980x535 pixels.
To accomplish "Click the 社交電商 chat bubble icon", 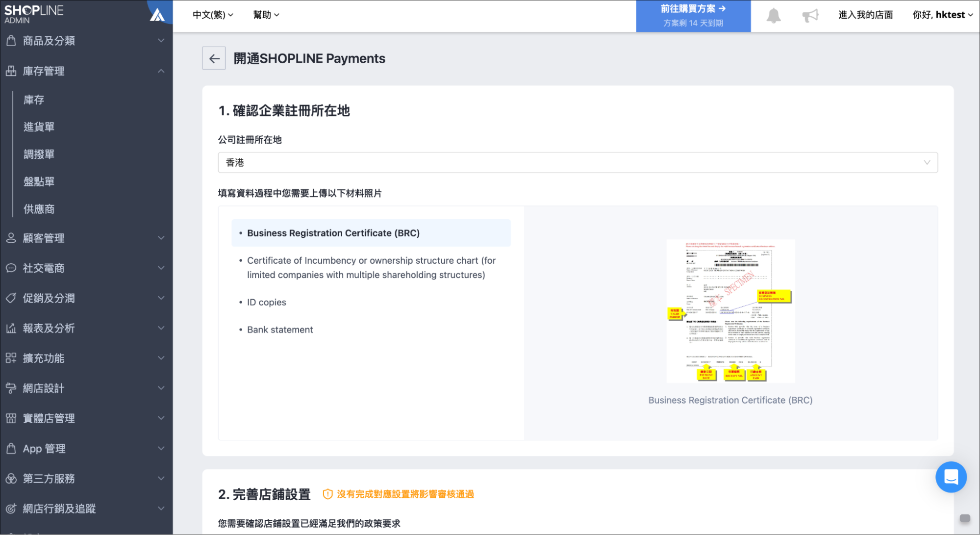I will point(11,268).
